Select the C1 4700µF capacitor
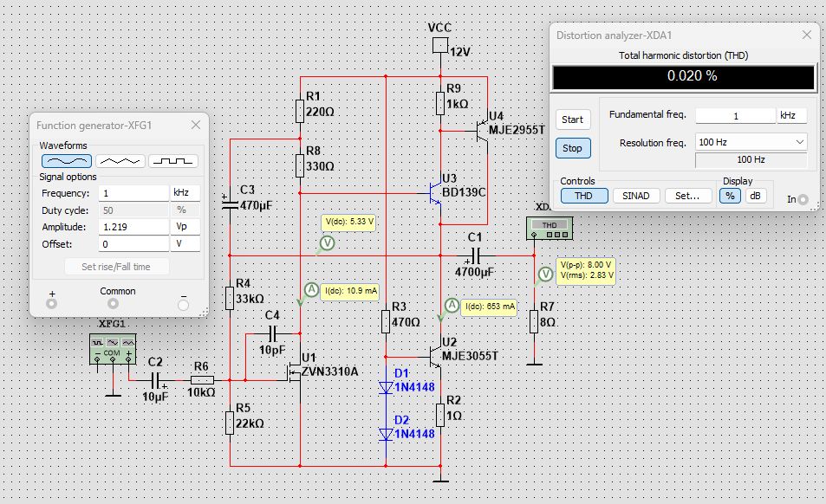The width and height of the screenshot is (826, 504). (x=475, y=256)
